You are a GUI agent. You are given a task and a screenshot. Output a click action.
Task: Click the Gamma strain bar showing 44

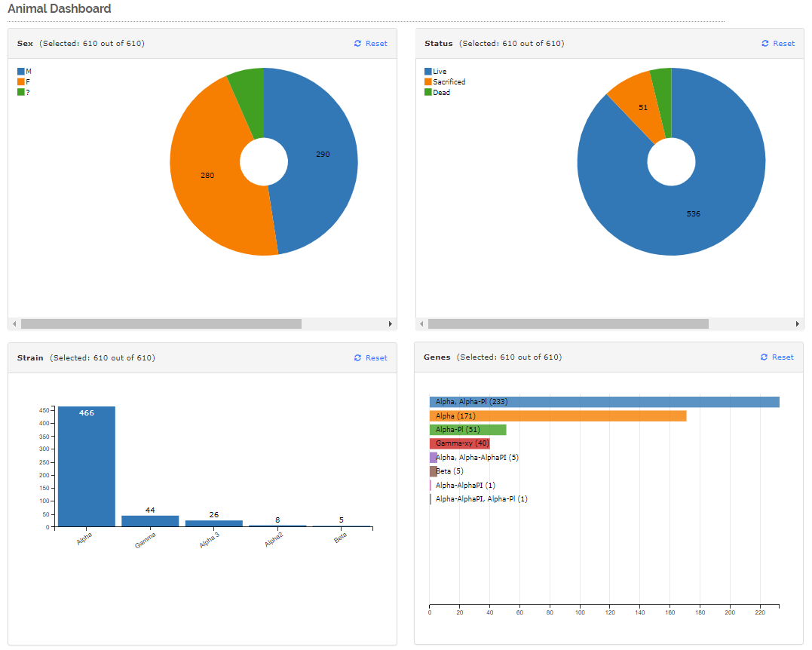[x=150, y=521]
